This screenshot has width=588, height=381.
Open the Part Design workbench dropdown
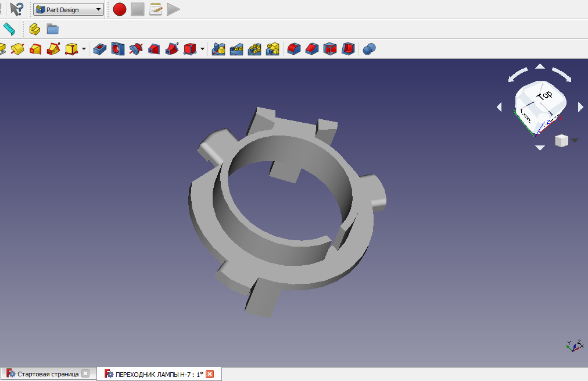click(68, 10)
